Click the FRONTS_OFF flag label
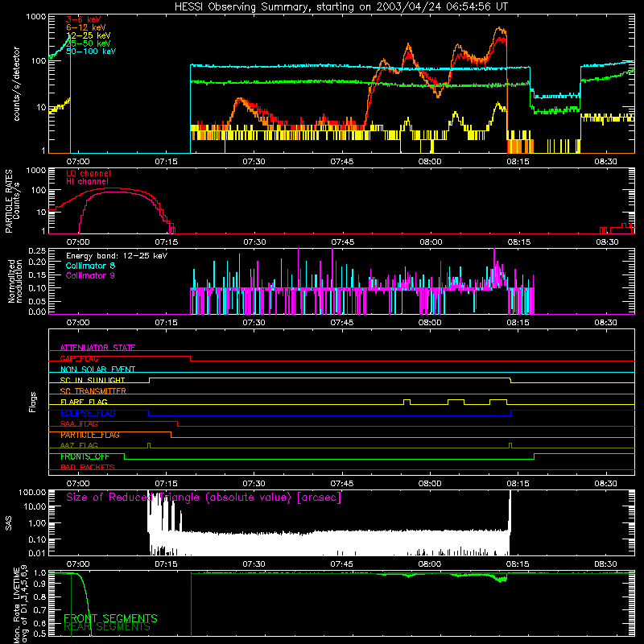 (85, 456)
